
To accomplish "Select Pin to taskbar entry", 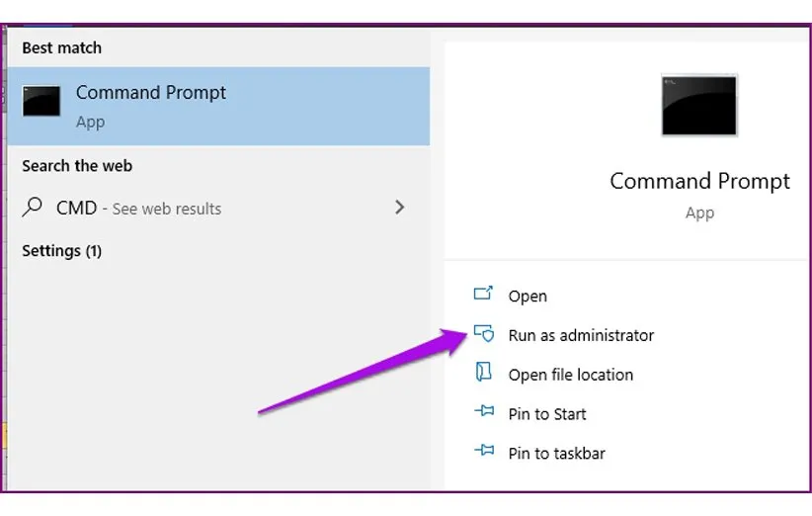I will 556,454.
